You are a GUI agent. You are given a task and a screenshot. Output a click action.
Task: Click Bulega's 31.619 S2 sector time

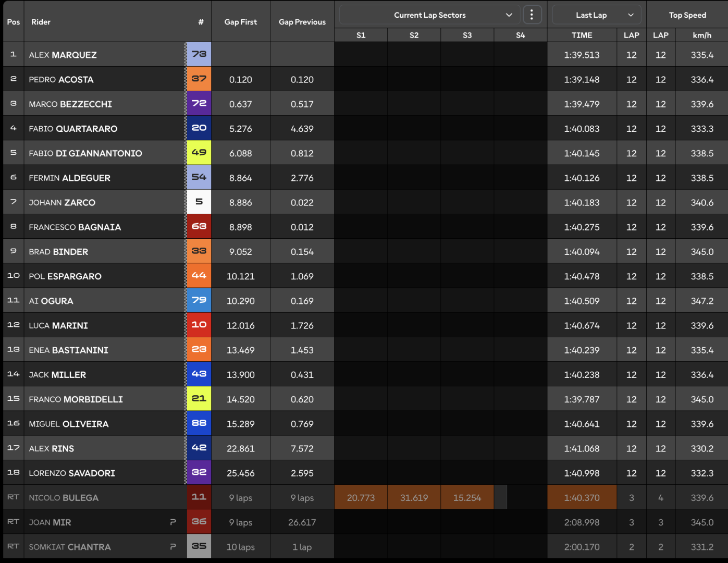(x=414, y=498)
